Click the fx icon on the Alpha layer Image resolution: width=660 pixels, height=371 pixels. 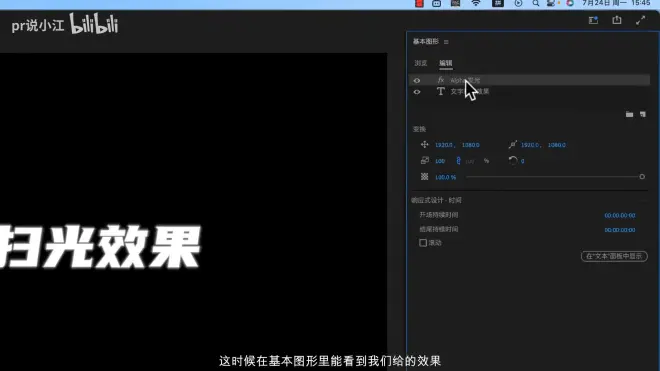pos(441,80)
